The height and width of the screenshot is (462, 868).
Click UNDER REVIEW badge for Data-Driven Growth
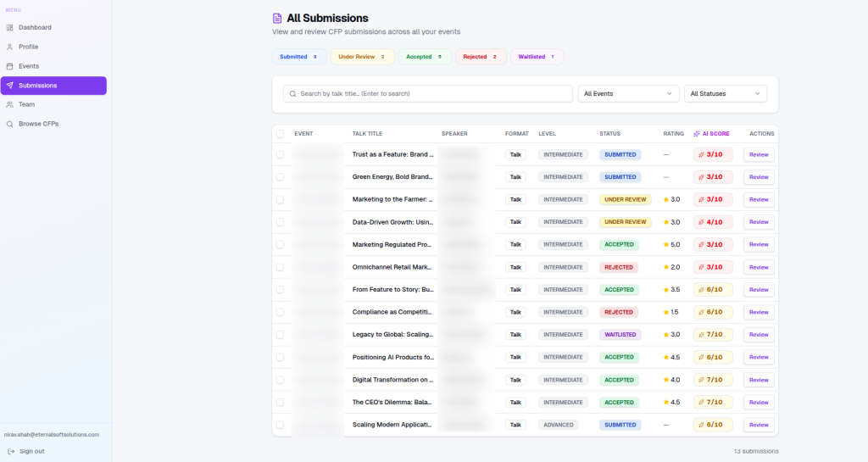pyautogui.click(x=625, y=222)
